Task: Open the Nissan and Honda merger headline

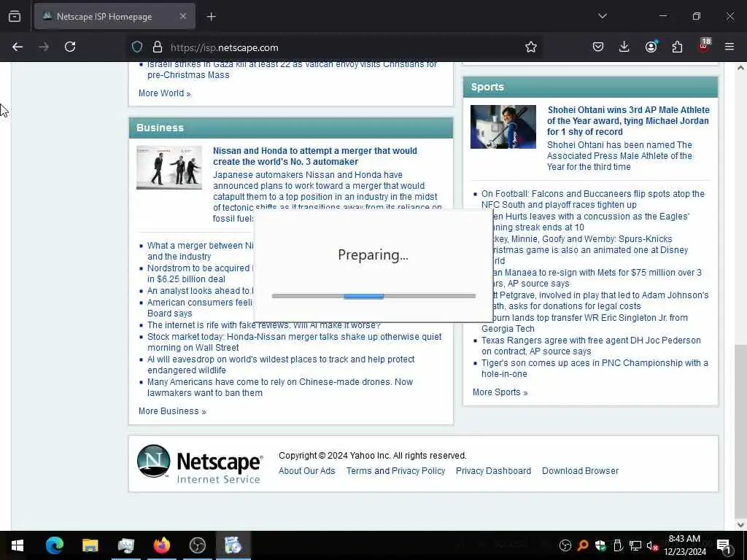Action: 315,156
